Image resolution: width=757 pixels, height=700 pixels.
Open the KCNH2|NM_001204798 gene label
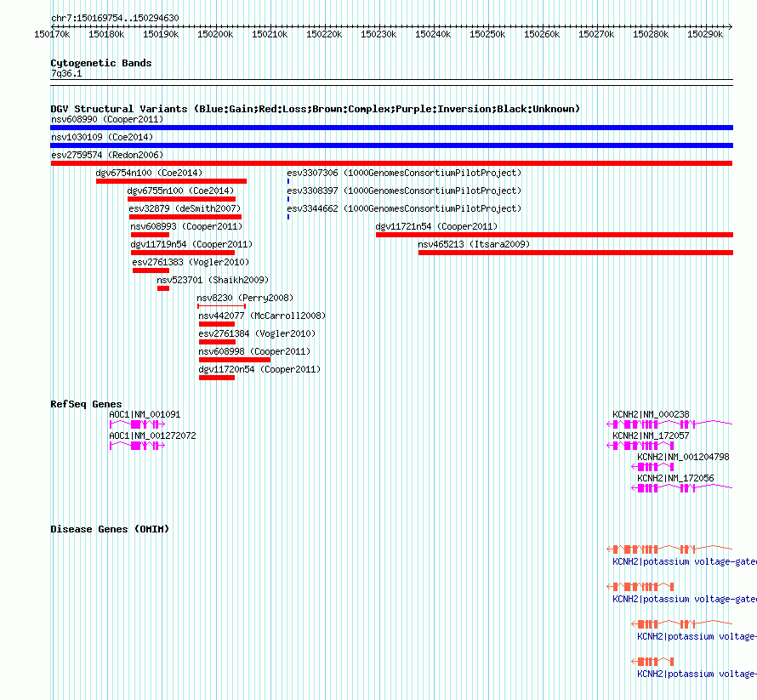pos(683,458)
